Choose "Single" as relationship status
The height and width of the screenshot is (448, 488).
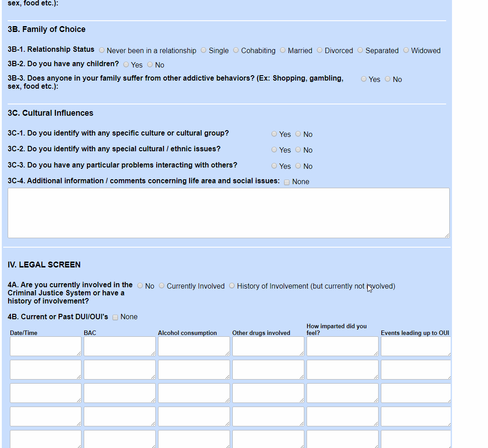point(203,50)
